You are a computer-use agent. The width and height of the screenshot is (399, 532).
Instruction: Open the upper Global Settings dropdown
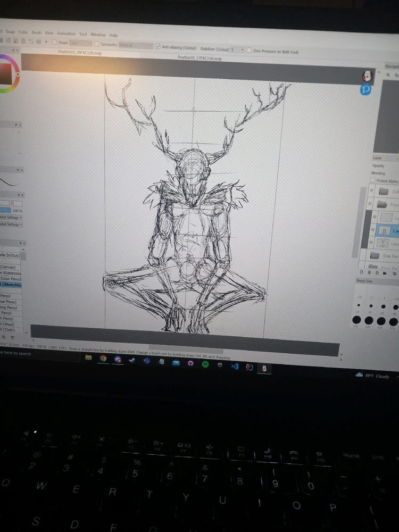pyautogui.click(x=11, y=217)
